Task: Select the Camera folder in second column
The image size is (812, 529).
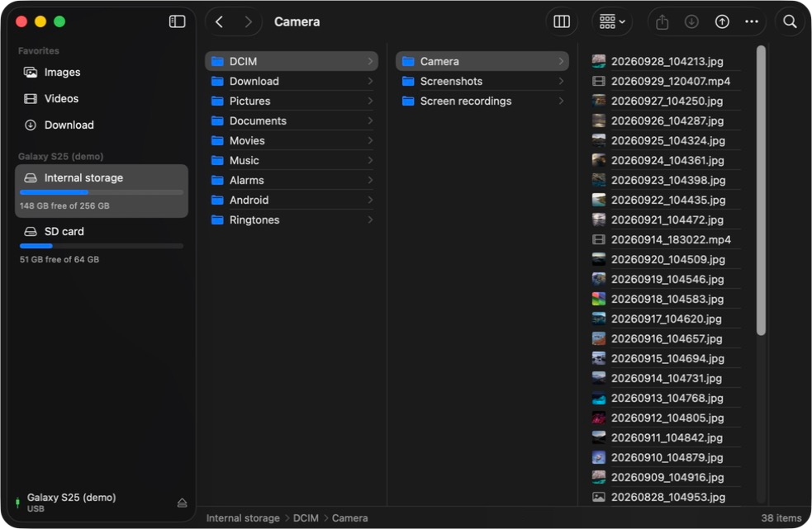Action: point(482,61)
